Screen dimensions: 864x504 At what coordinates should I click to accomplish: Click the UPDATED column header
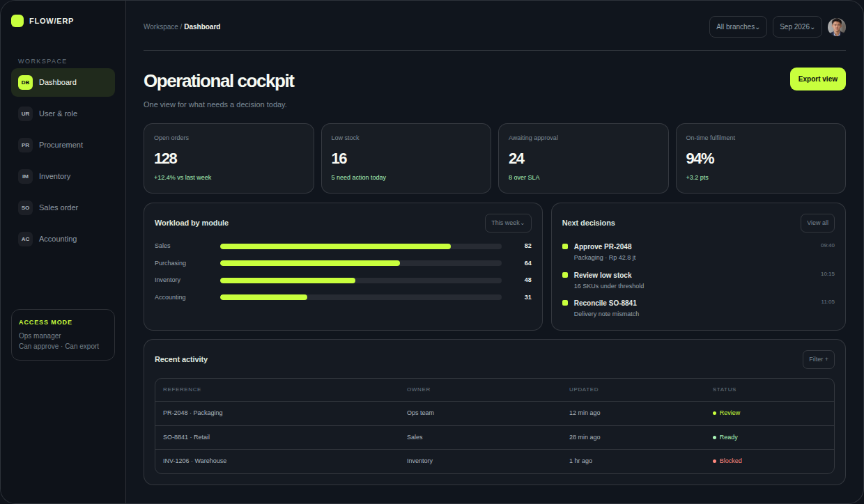[x=584, y=390]
